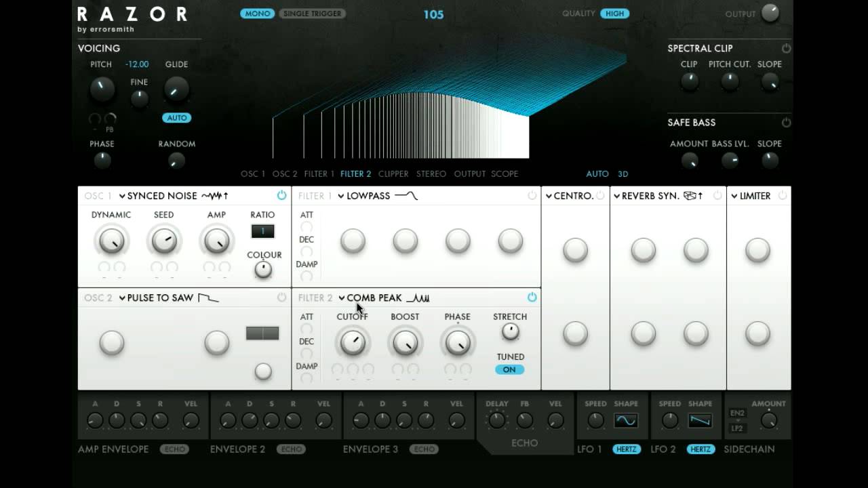Screen dimensions: 868x488
Task: Switch display to FILTER 1 view
Action: tap(319, 174)
